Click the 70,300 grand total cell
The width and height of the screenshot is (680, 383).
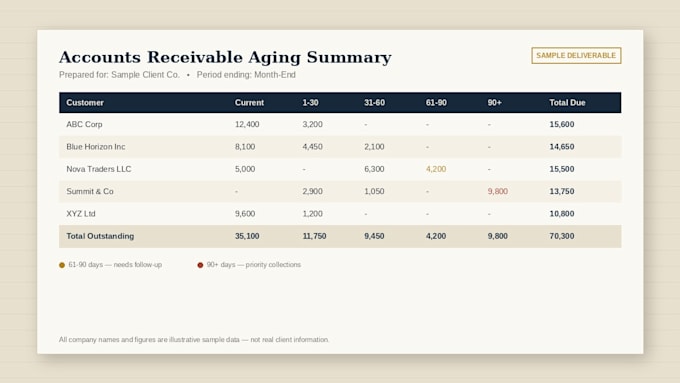[562, 236]
